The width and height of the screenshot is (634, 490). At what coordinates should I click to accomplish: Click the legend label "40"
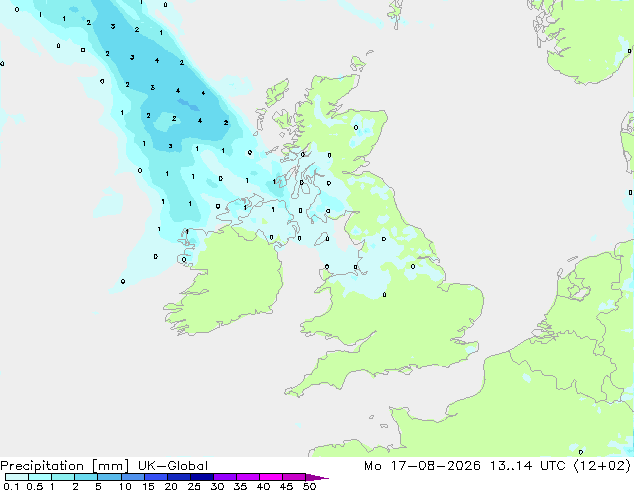263,486
